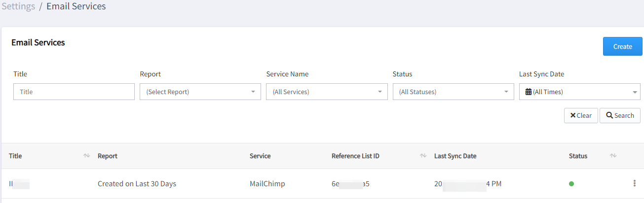
Task: Click the Report column header
Action: tap(108, 156)
